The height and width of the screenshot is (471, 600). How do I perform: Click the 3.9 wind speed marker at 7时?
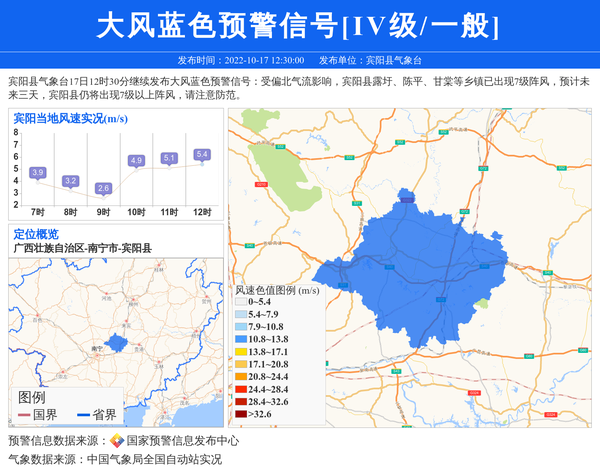(x=38, y=173)
